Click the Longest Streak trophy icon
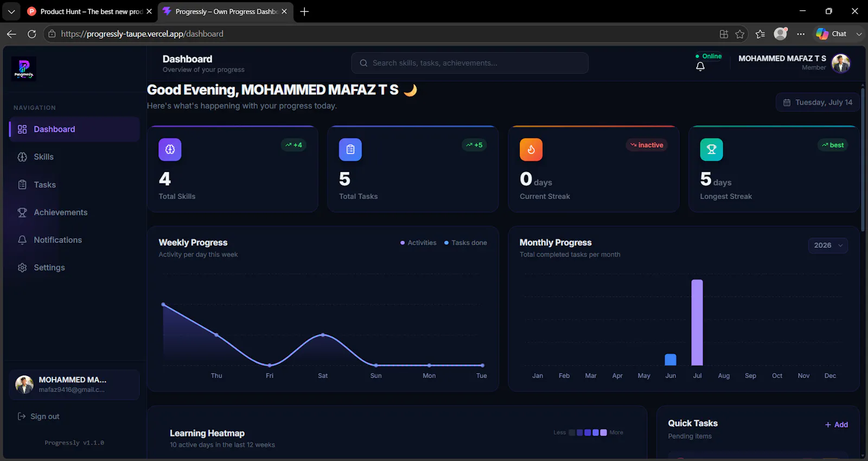This screenshot has width=868, height=461. coord(711,150)
